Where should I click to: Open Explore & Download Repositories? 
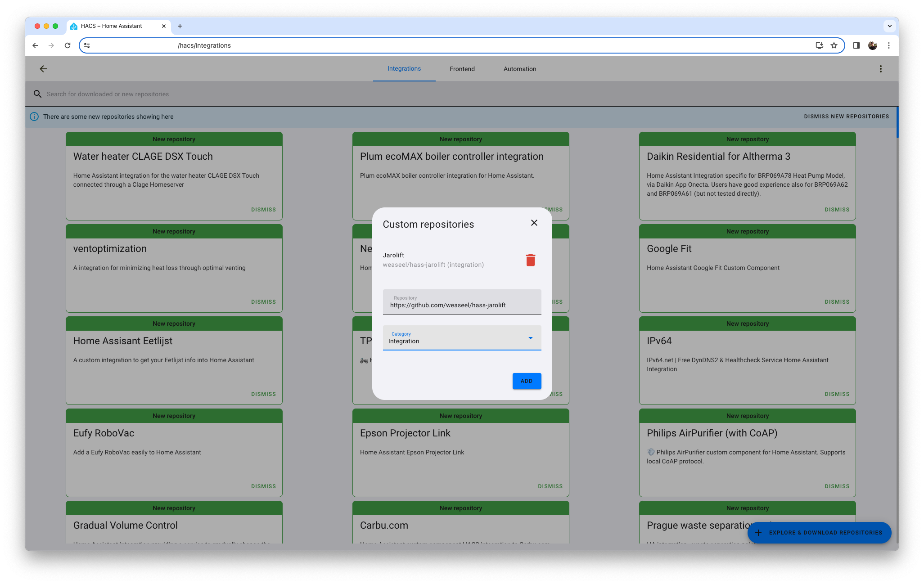coord(819,533)
